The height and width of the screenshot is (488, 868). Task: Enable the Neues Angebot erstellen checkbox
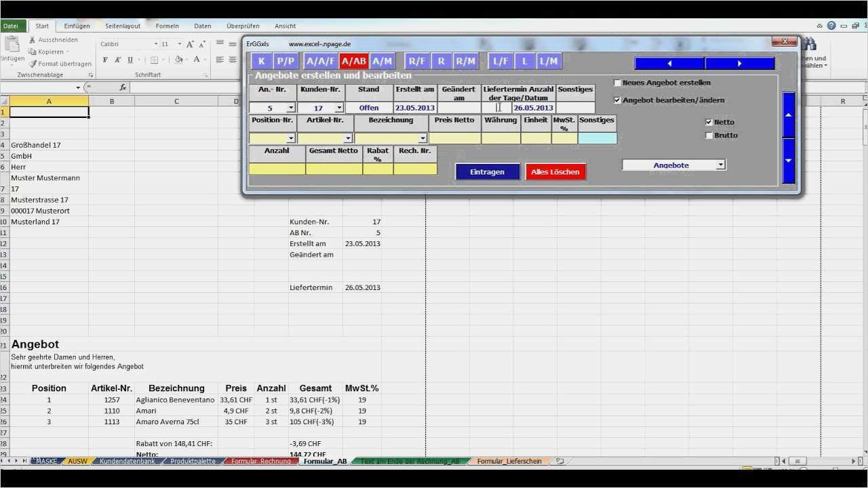coord(617,83)
